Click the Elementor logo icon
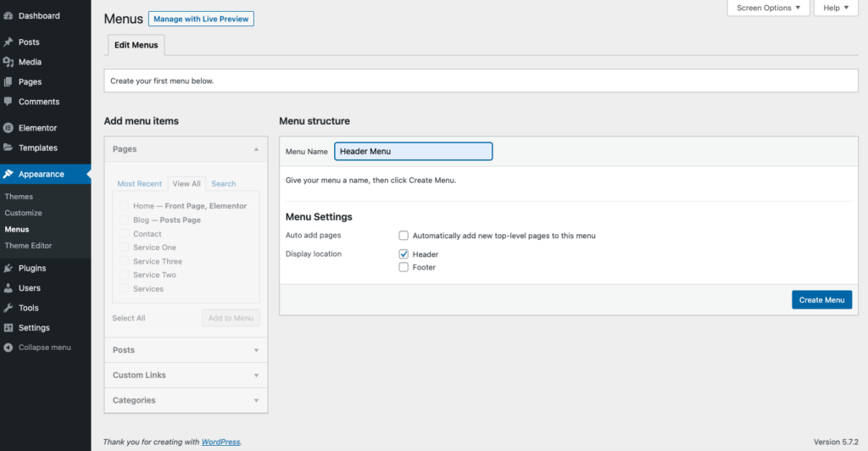This screenshot has width=868, height=451. click(x=8, y=128)
